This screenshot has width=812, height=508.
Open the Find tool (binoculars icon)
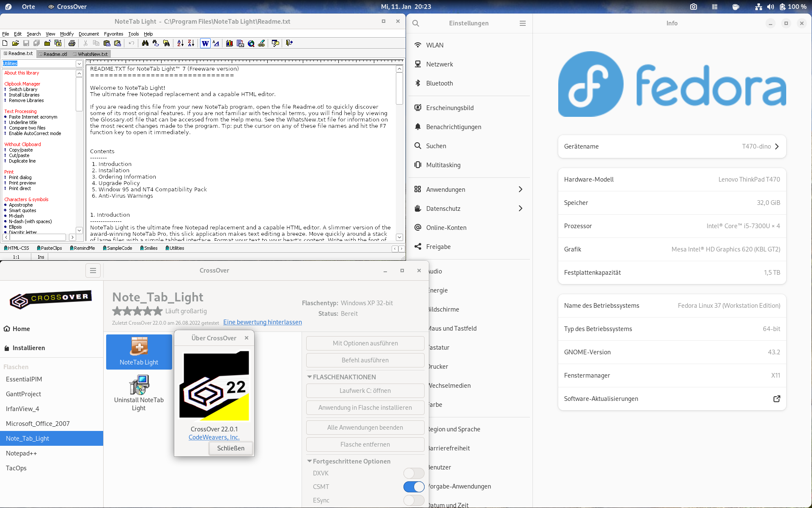(145, 43)
